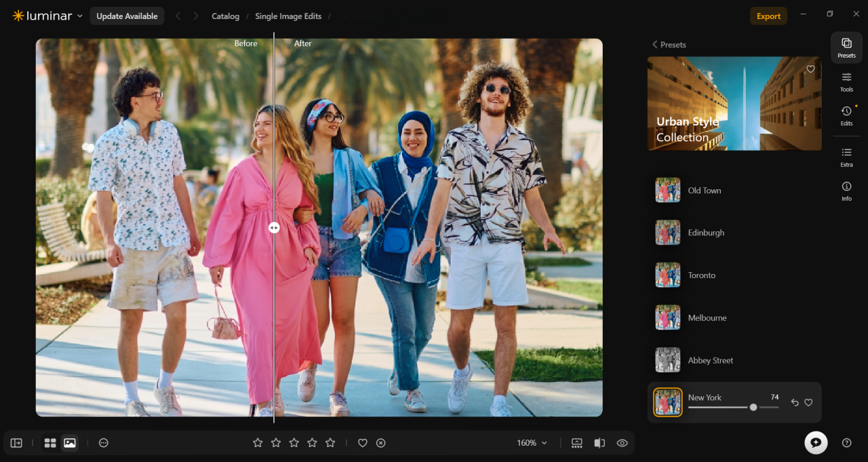Switch to the Info panel tab
This screenshot has height=462, width=868.
coord(846,191)
